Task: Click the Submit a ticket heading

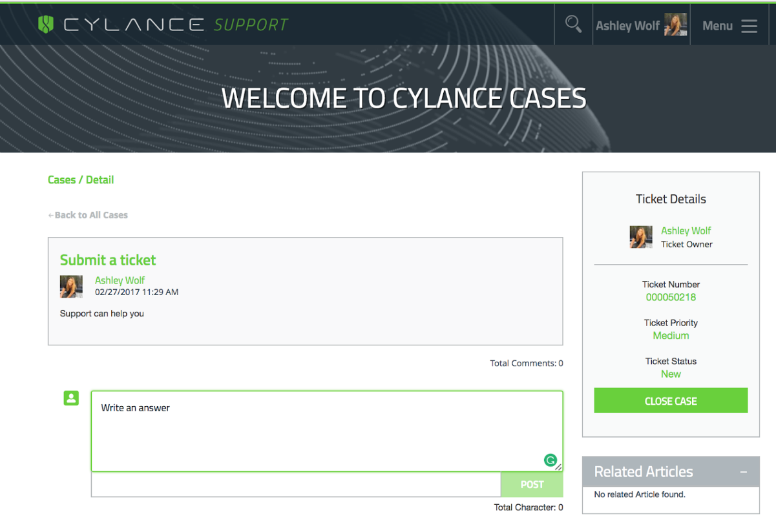Action: click(x=108, y=260)
